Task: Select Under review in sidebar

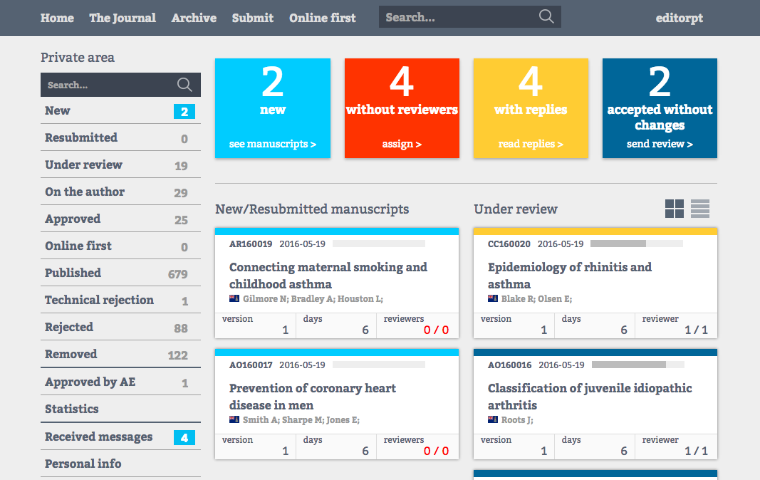Action: pyautogui.click(x=84, y=165)
